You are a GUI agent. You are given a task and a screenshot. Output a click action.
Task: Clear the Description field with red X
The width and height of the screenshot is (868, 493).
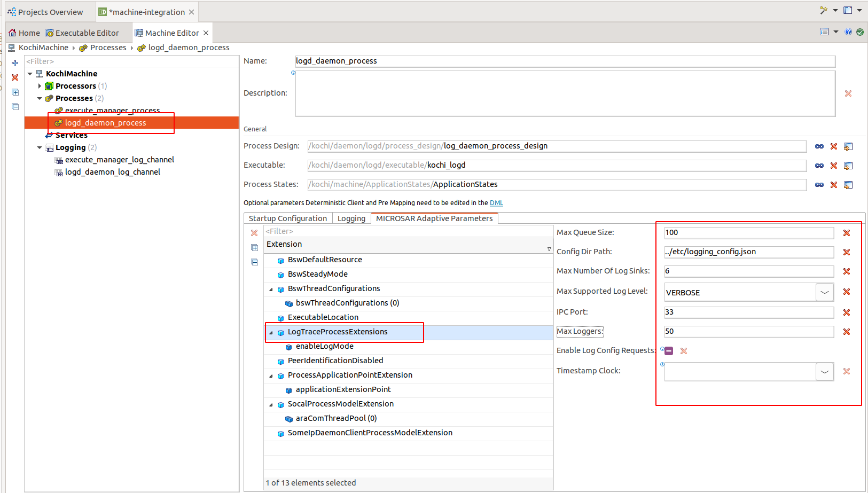(x=848, y=93)
